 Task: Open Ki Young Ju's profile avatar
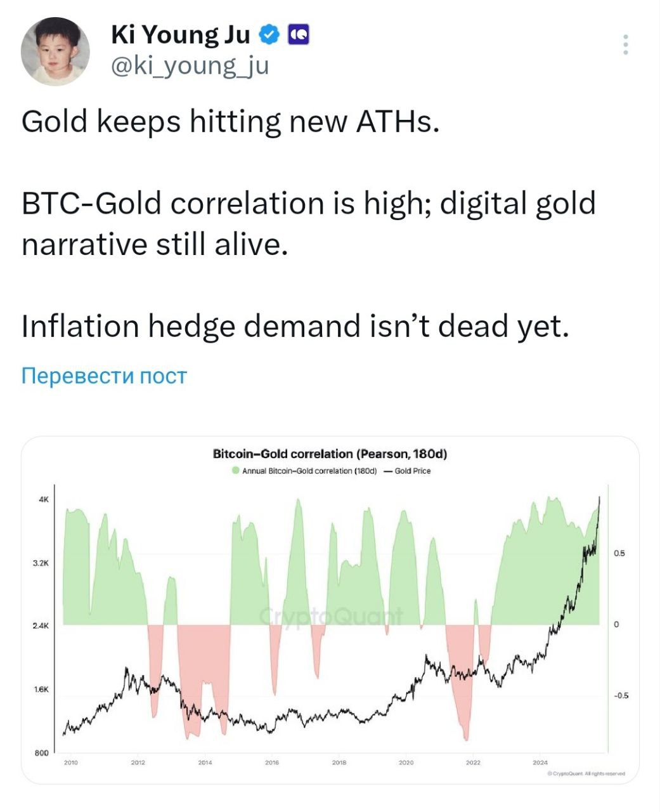point(55,53)
